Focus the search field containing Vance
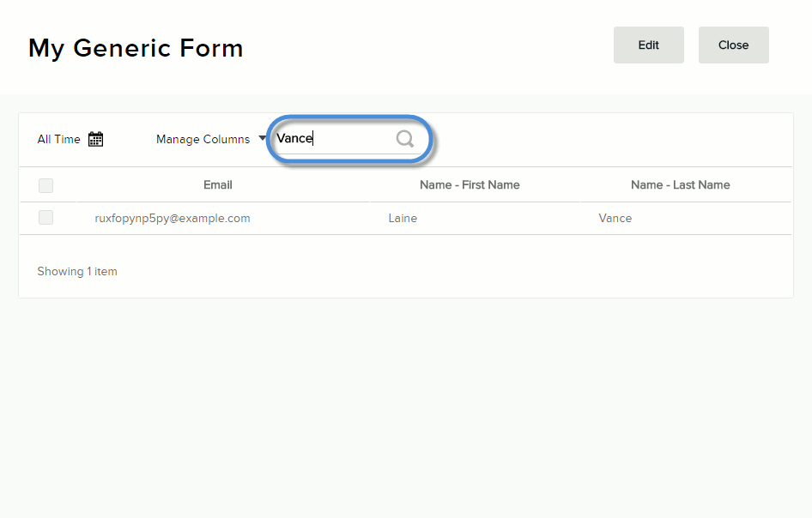812x518 pixels. click(x=333, y=139)
